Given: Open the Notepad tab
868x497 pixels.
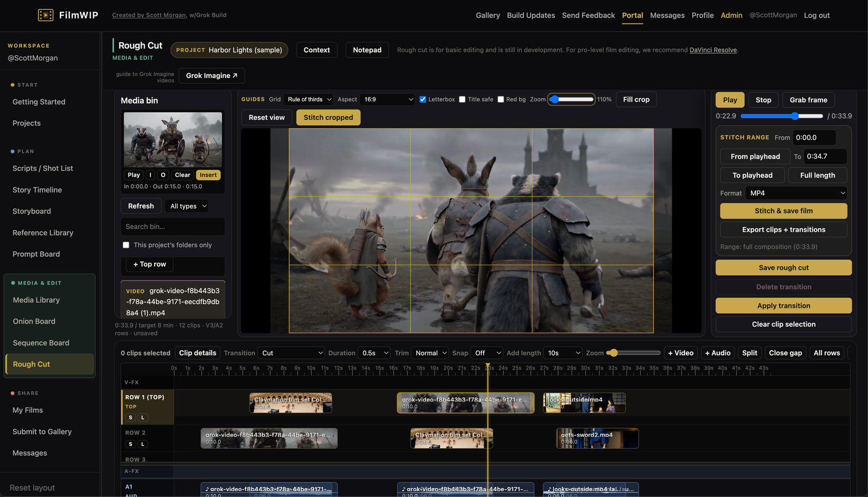Looking at the screenshot, I should click(x=367, y=50).
